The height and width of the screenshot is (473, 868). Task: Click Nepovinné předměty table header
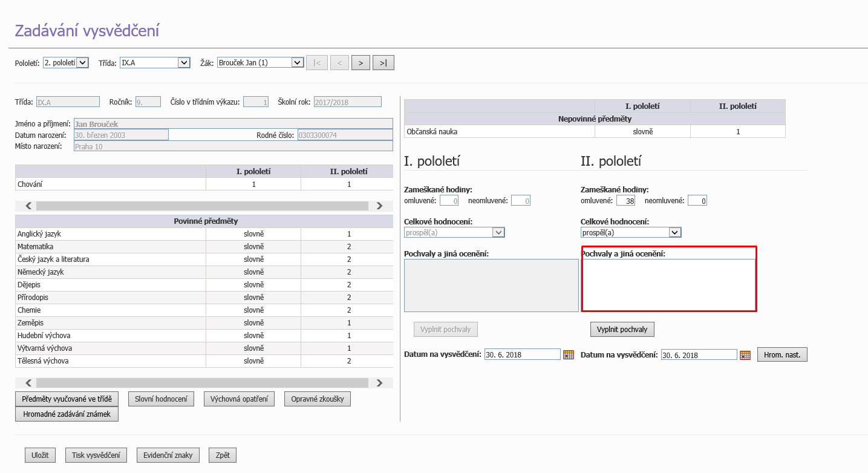(x=595, y=119)
